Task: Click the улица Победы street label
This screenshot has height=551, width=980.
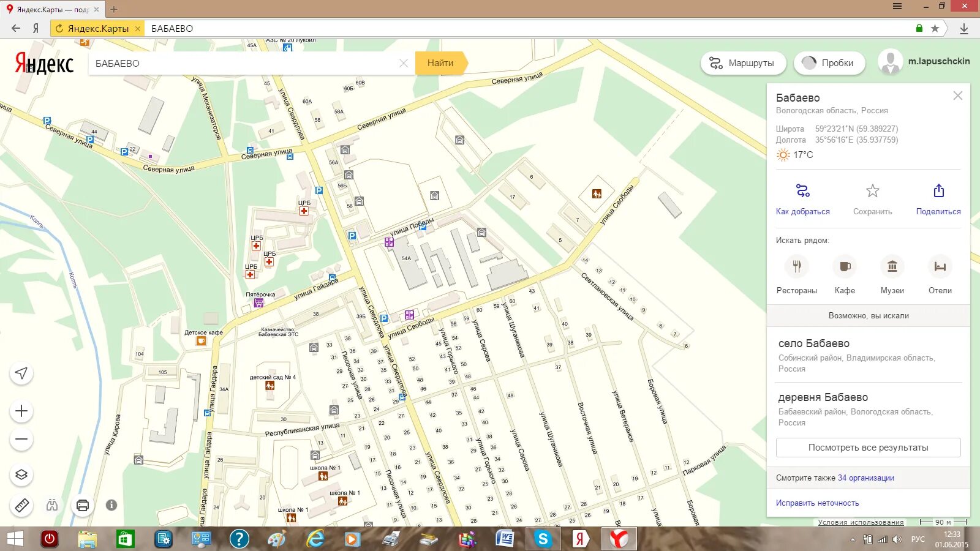Action: click(x=412, y=227)
